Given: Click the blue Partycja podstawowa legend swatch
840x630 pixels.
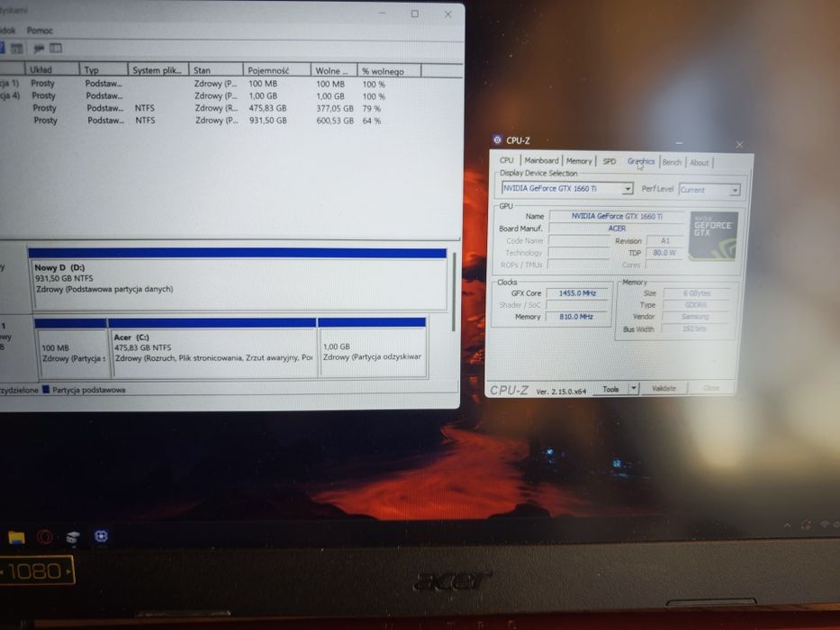Looking at the screenshot, I should click(x=46, y=390).
